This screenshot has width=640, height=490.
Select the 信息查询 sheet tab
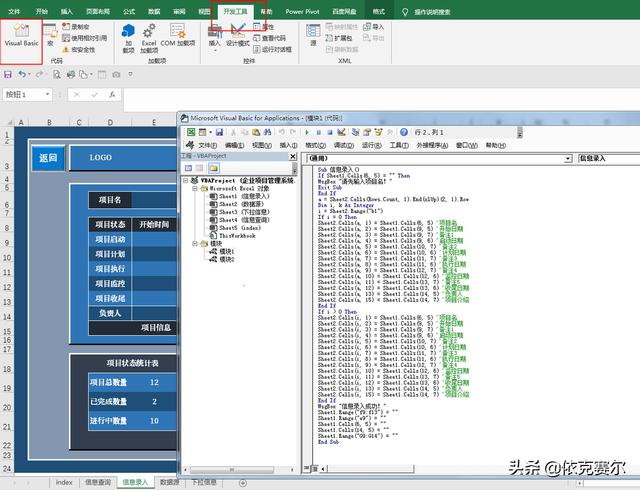point(98,482)
